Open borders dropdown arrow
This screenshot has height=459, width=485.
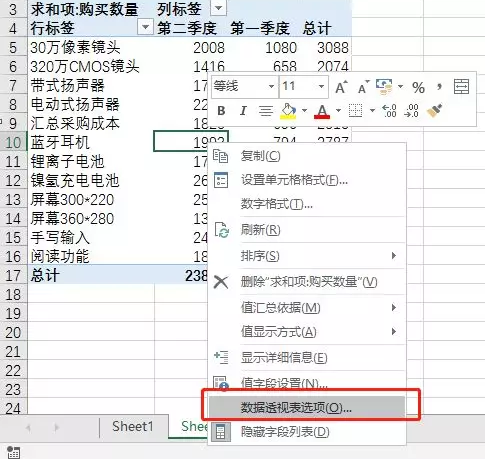point(372,110)
